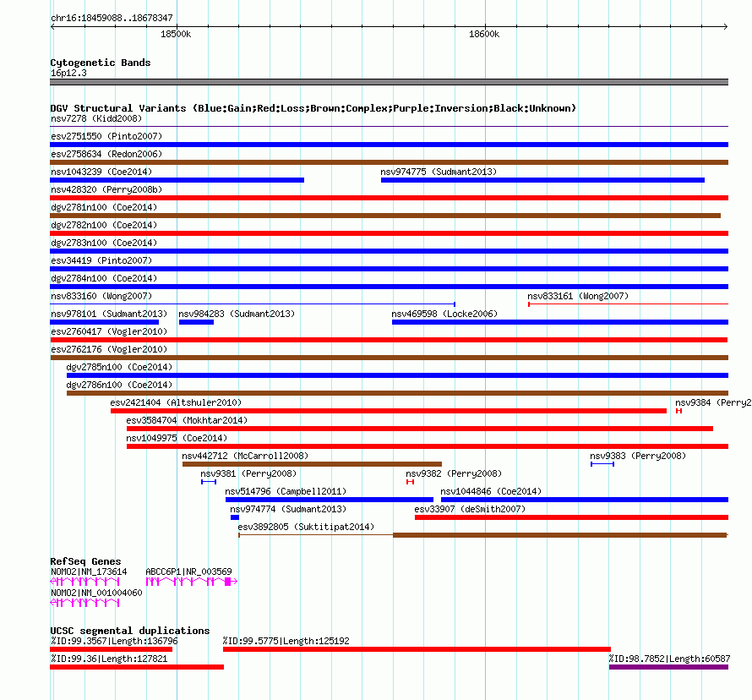Click the DGV Structural Variants track title
This screenshot has width=752, height=700.
313,108
